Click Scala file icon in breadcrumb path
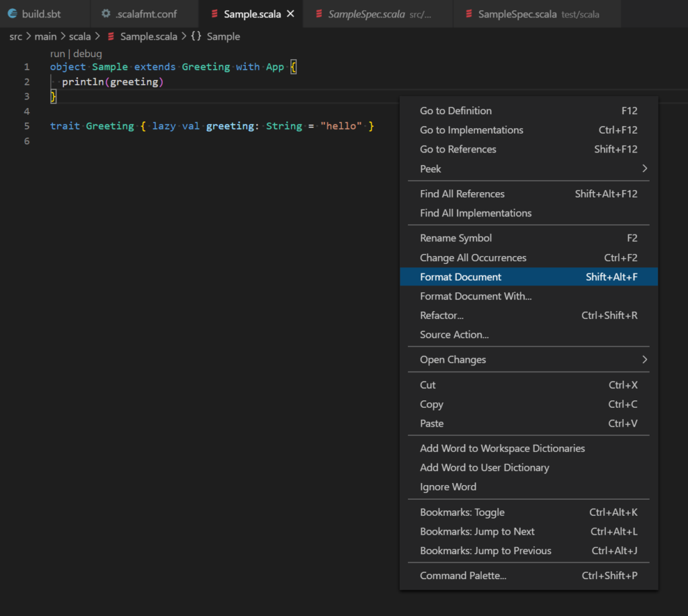 click(111, 36)
